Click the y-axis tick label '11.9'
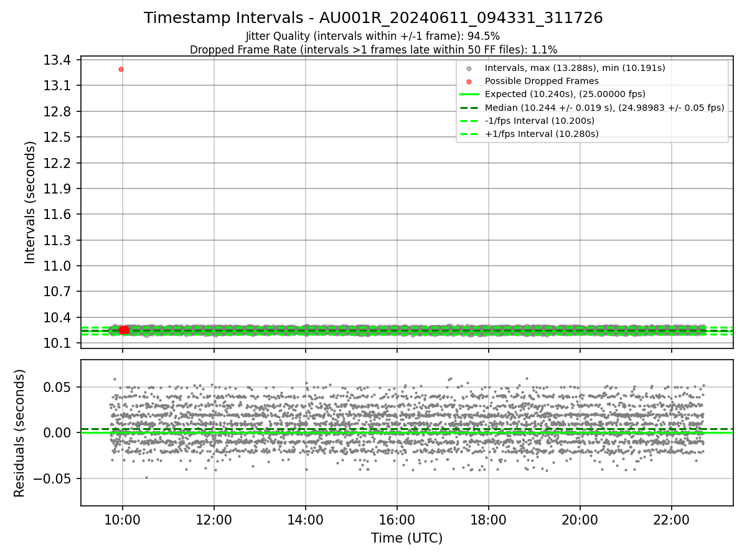 (56, 189)
